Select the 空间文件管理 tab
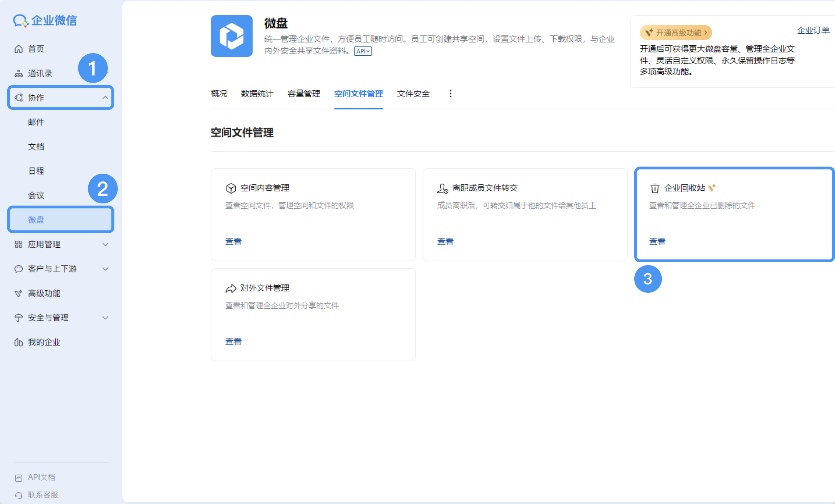This screenshot has height=504, width=835. point(359,94)
